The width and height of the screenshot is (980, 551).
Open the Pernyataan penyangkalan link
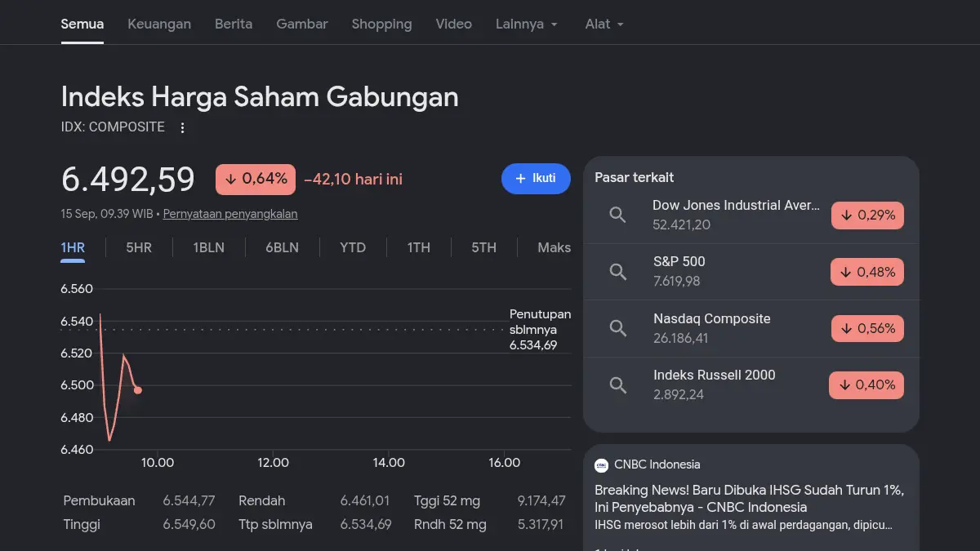tap(230, 214)
